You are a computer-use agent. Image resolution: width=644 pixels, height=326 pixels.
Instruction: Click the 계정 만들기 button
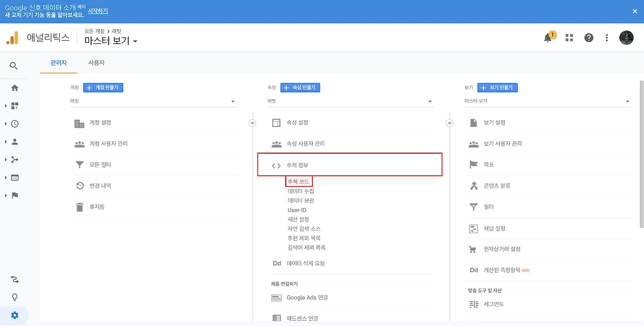[103, 88]
